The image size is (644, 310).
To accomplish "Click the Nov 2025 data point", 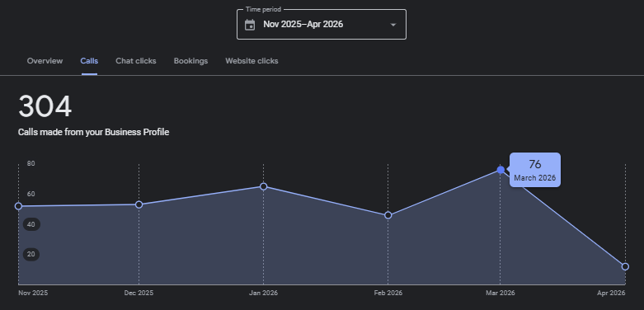I will tap(18, 206).
